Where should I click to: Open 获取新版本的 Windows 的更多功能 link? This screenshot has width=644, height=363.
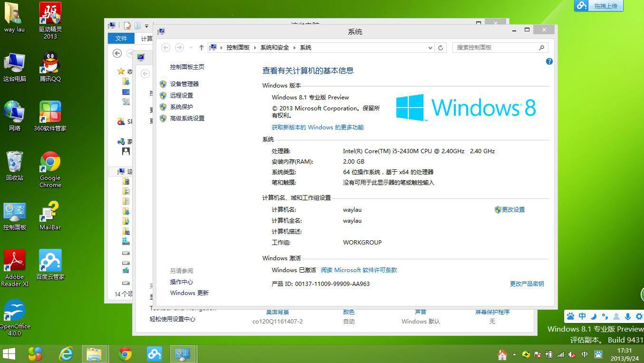[317, 127]
